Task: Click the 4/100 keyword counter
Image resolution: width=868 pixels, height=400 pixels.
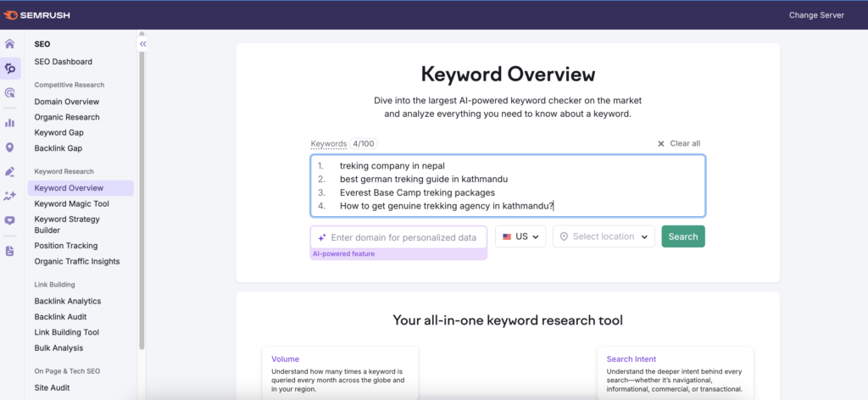Action: coord(364,144)
